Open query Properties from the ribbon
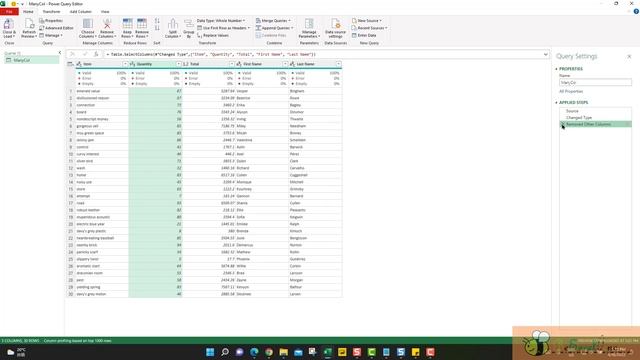The image size is (640, 360). [51, 20]
